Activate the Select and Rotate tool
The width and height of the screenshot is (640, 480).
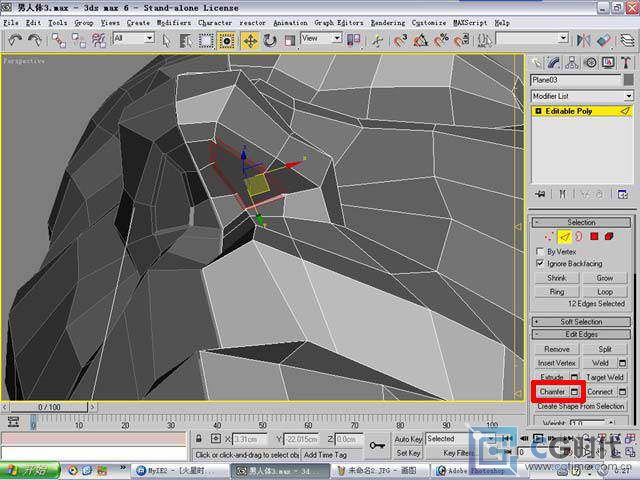pyautogui.click(x=270, y=40)
